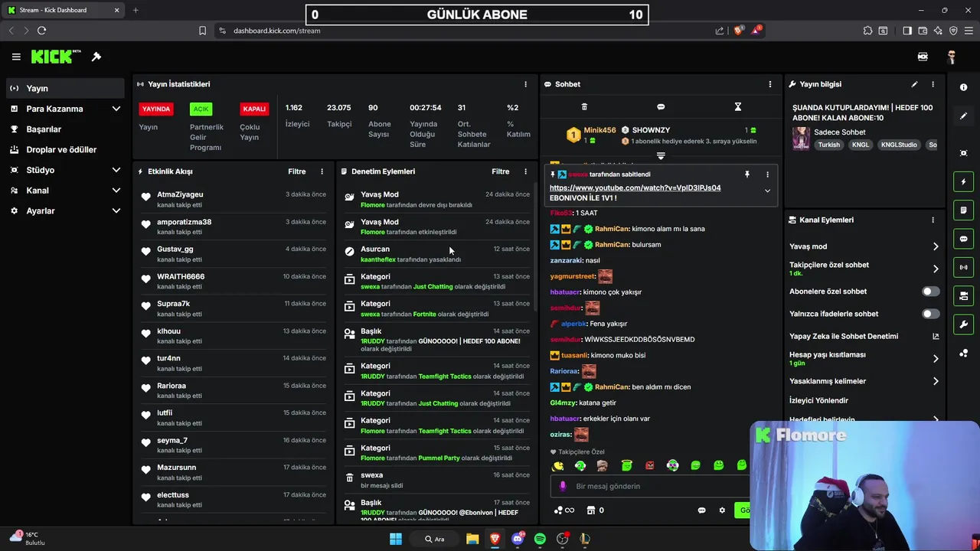Open File Explorer from the taskbar
This screenshot has width=980, height=551.
tap(472, 539)
